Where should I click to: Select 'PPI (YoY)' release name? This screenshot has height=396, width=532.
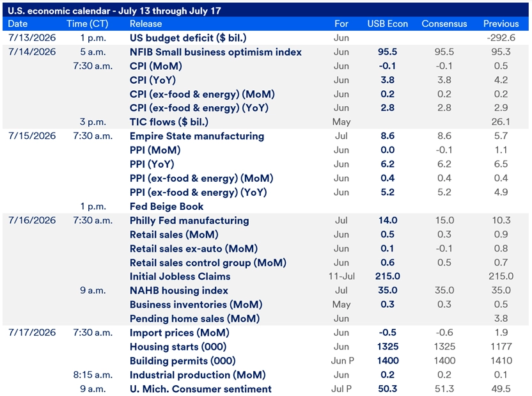coord(152,164)
